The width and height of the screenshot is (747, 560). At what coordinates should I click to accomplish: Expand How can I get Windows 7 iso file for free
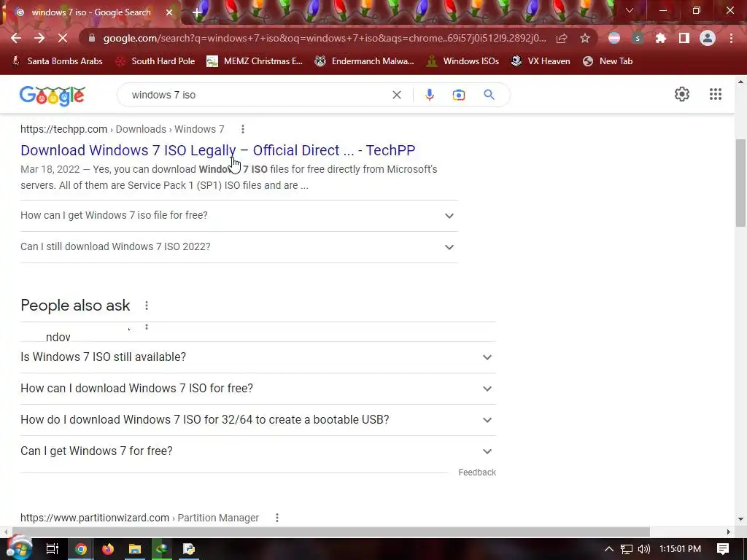239,216
